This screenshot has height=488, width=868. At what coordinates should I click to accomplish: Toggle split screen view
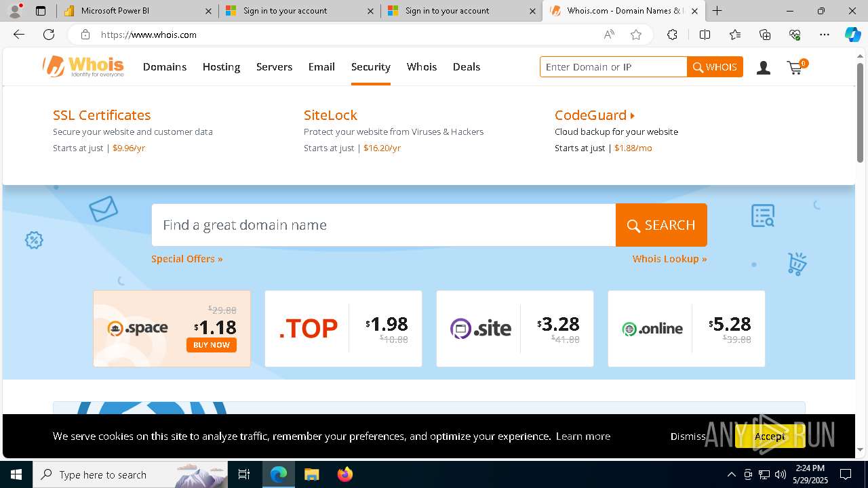pos(705,35)
